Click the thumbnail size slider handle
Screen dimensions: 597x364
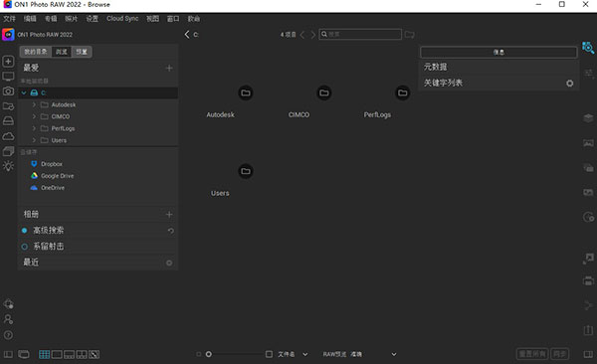coord(209,354)
